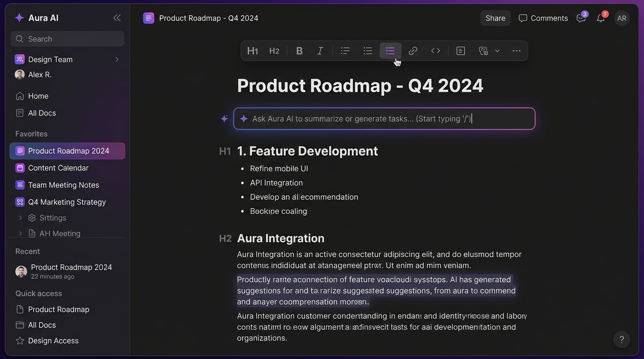Open the All Docs folder in Quick access
The height and width of the screenshot is (359, 644).
(x=36, y=325)
